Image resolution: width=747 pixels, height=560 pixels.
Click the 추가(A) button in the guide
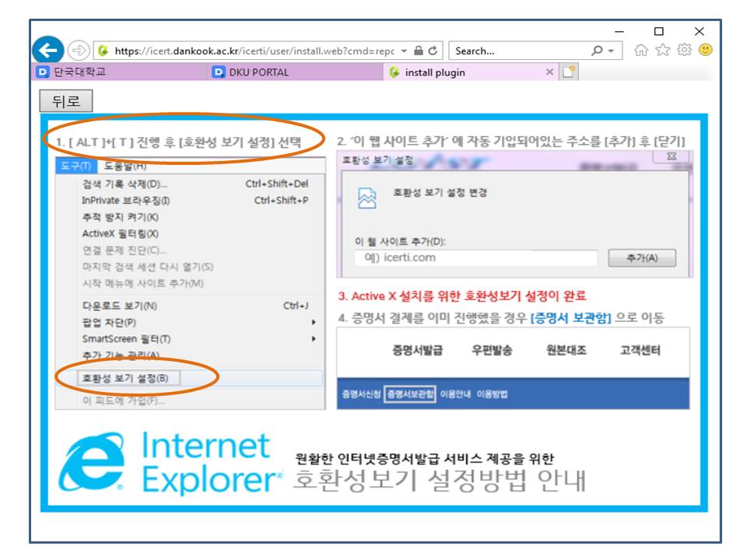pos(642,258)
